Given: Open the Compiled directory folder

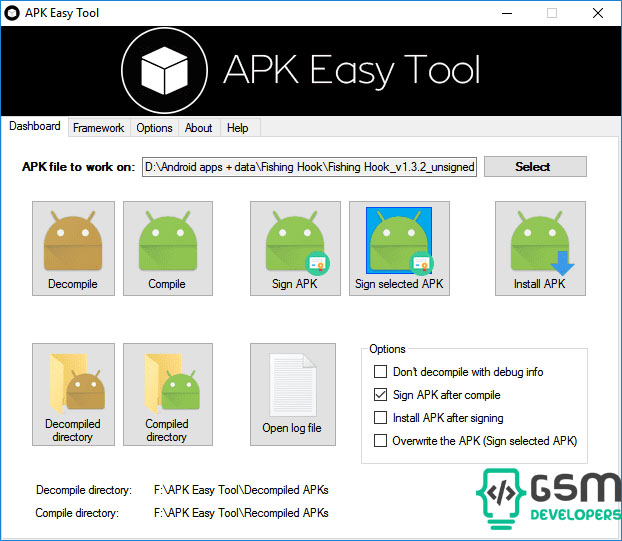Looking at the screenshot, I should point(168,394).
